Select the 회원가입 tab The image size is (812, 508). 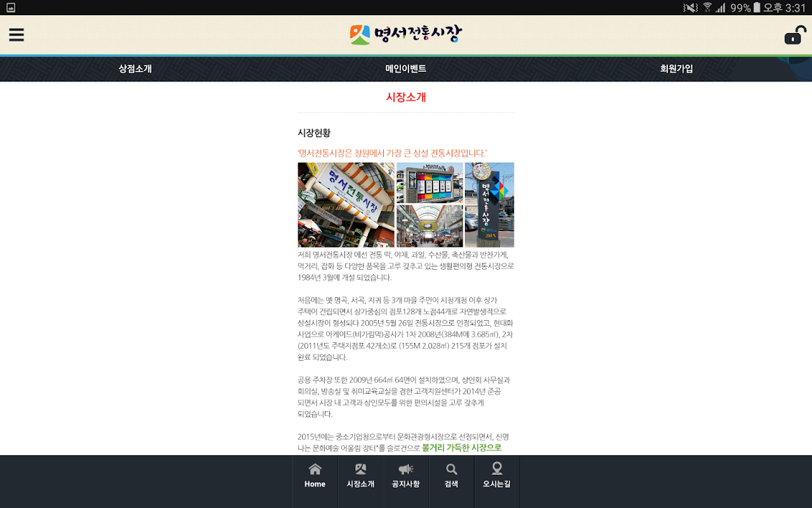coord(676,69)
